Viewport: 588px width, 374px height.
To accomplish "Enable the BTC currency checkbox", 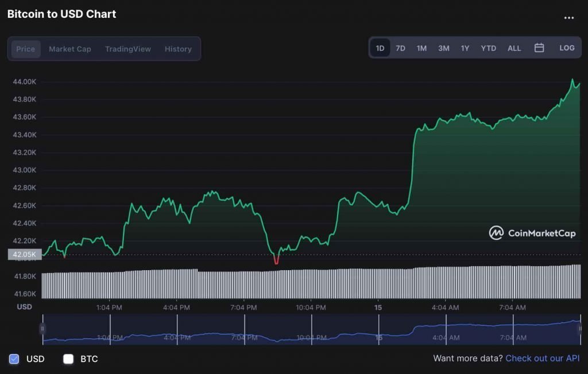I will click(x=68, y=359).
